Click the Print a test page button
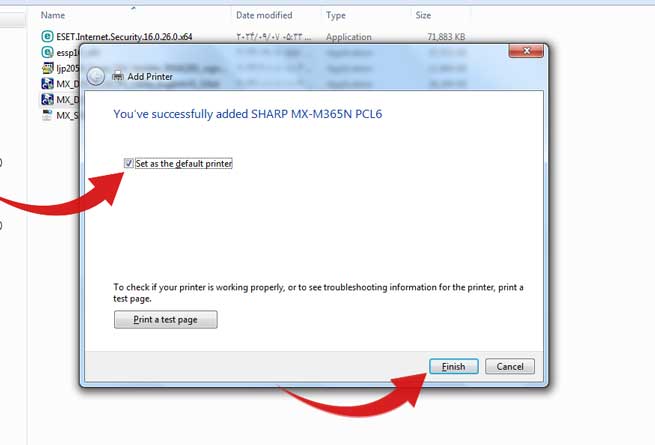 tap(165, 320)
